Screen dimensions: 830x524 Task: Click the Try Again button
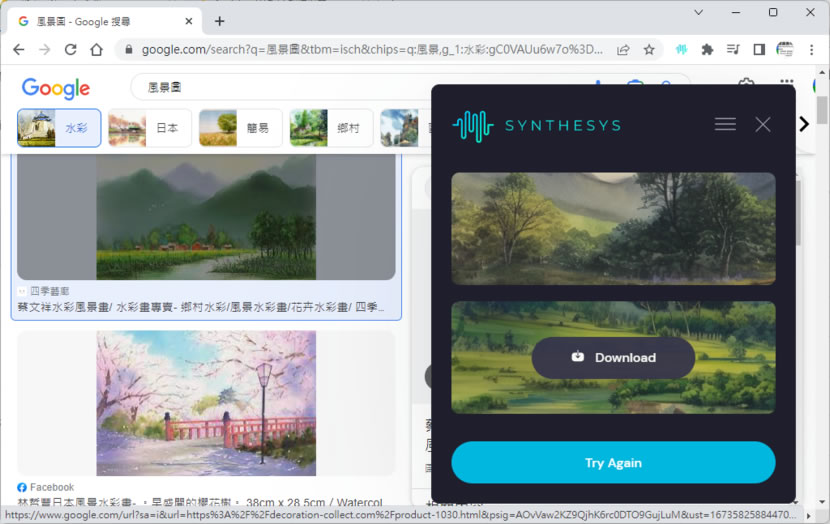point(613,463)
